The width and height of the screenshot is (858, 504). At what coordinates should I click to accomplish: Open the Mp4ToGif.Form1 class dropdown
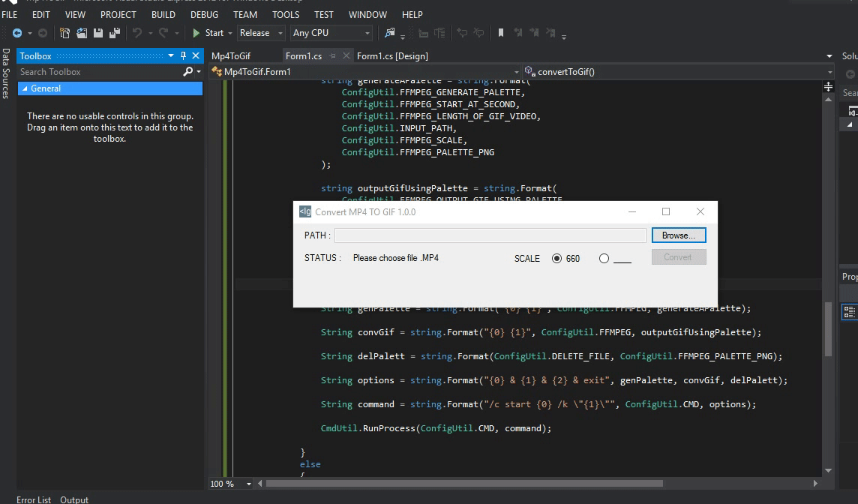(x=517, y=72)
